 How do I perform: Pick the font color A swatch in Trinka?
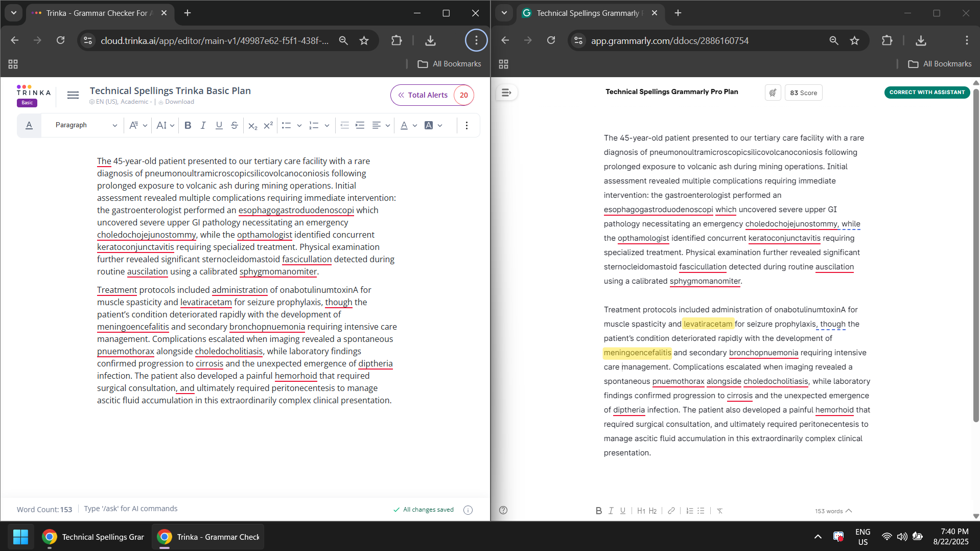point(404,125)
